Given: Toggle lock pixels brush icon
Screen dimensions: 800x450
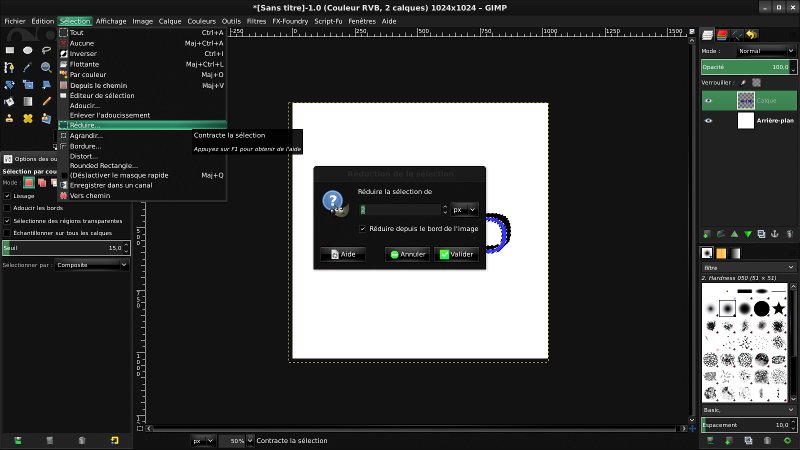Looking at the screenshot, I should pyautogui.click(x=743, y=83).
